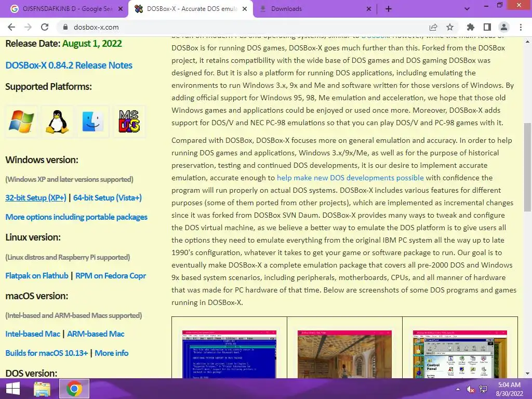Click the macOS Finder face icon

click(93, 121)
